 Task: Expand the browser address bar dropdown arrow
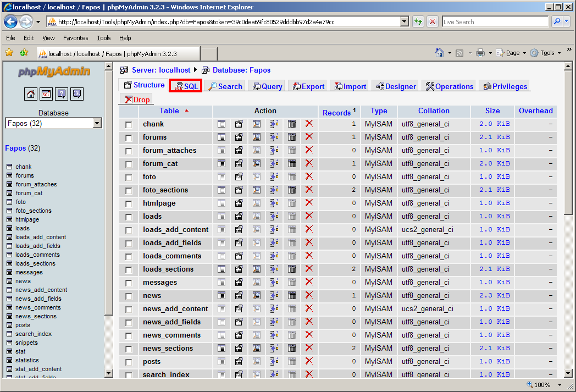point(405,22)
